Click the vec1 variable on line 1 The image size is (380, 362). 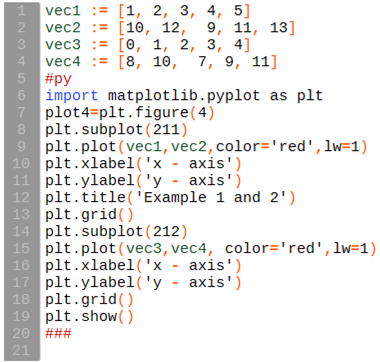63,11
